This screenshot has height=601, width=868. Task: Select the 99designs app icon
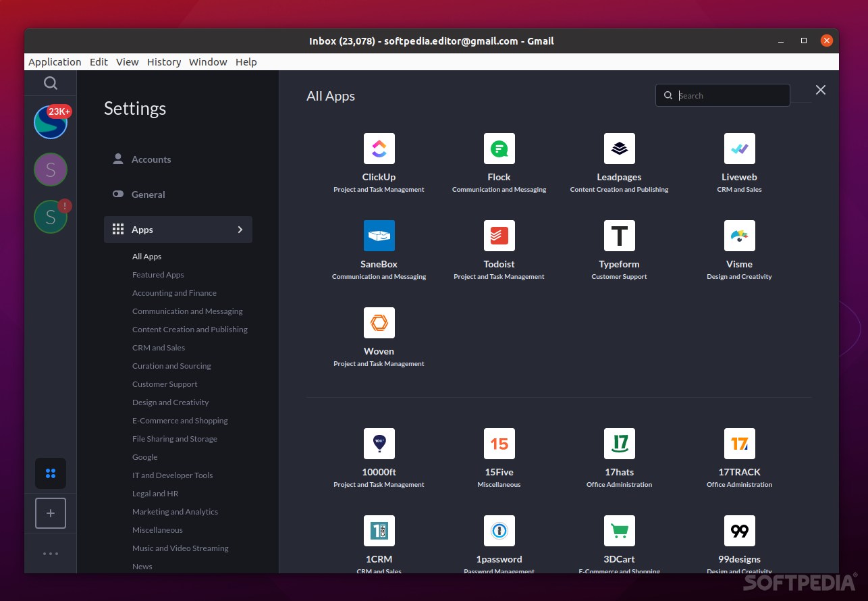740,531
